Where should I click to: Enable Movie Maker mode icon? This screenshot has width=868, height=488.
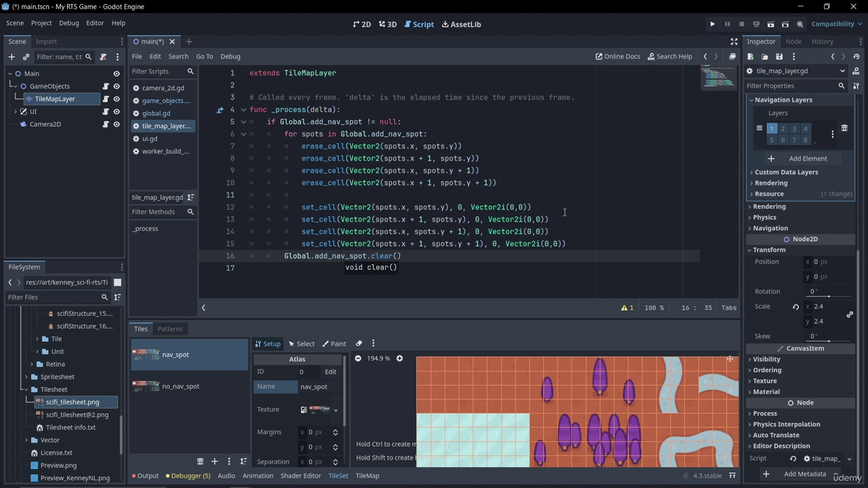[x=800, y=24]
